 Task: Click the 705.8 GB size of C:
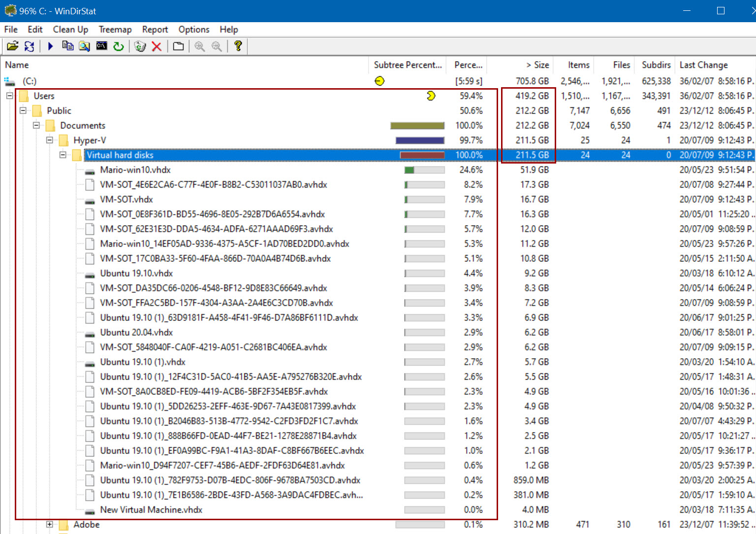(x=532, y=81)
